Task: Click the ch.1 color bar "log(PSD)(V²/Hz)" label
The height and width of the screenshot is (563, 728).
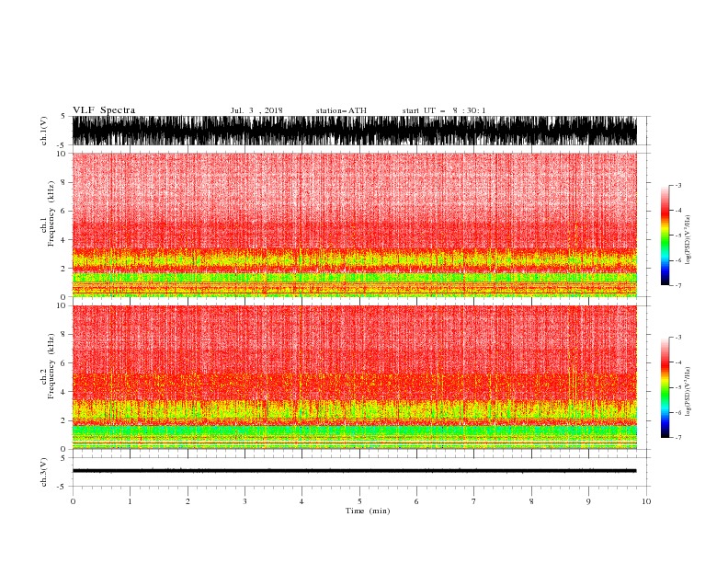Action: point(688,240)
